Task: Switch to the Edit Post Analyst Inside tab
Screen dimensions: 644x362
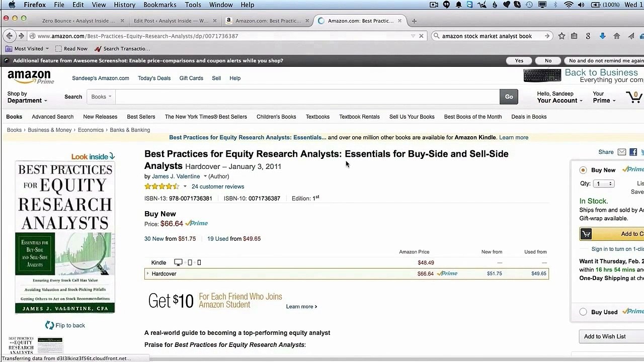Action: (x=171, y=21)
